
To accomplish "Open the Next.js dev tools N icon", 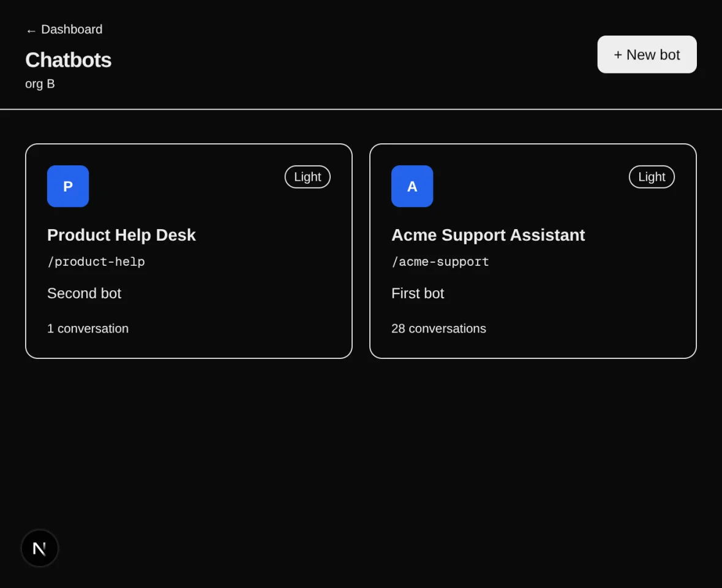I will pos(40,548).
